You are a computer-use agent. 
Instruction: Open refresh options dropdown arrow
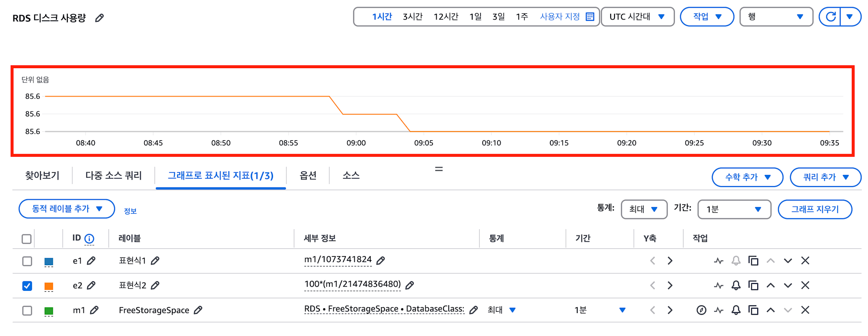[850, 16]
